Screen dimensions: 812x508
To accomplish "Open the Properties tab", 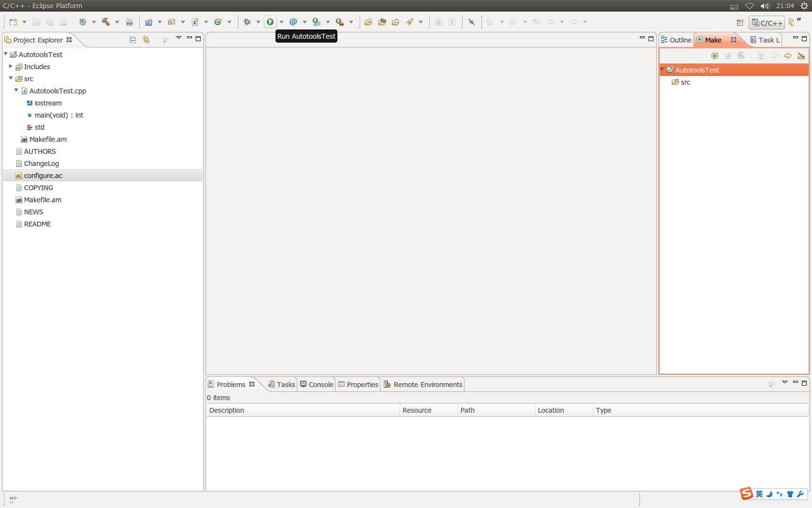I will [358, 385].
